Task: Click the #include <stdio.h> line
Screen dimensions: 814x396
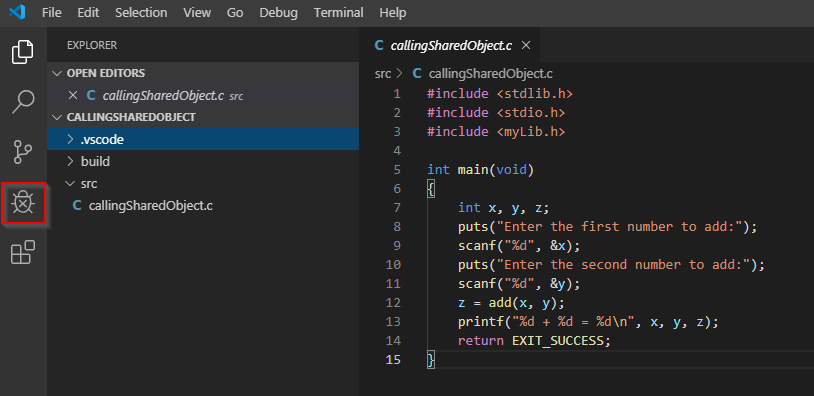Action: coord(496,113)
